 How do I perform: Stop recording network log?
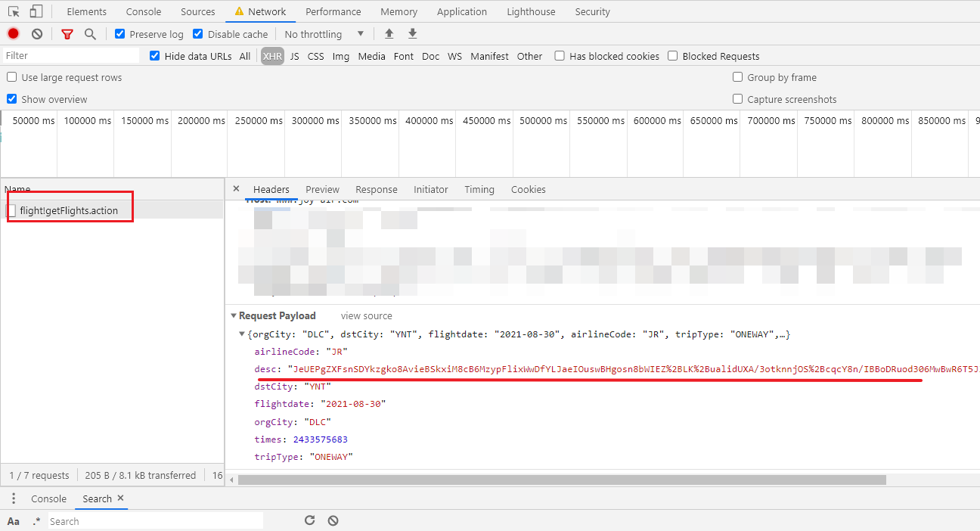coord(13,34)
